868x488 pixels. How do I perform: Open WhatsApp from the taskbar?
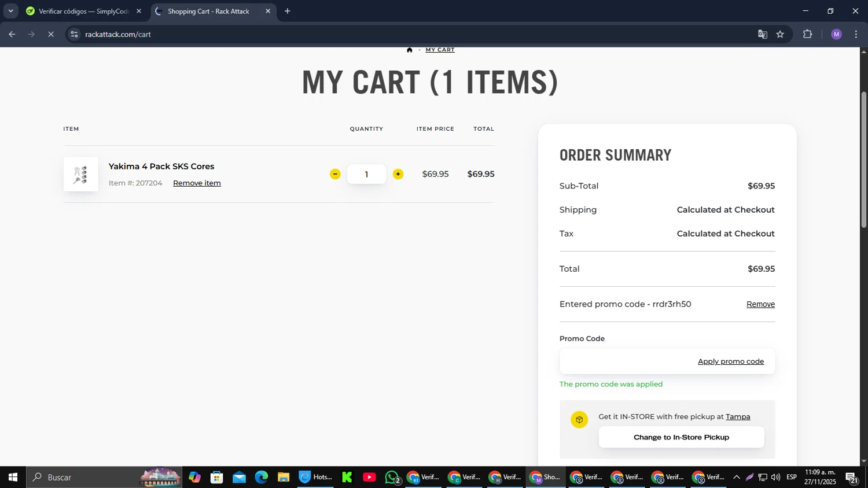tap(392, 477)
